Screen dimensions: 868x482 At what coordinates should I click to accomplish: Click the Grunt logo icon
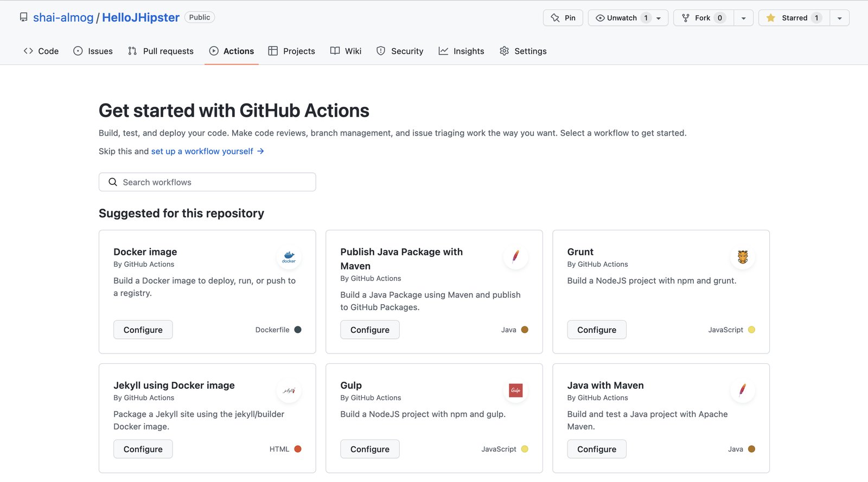[743, 257]
